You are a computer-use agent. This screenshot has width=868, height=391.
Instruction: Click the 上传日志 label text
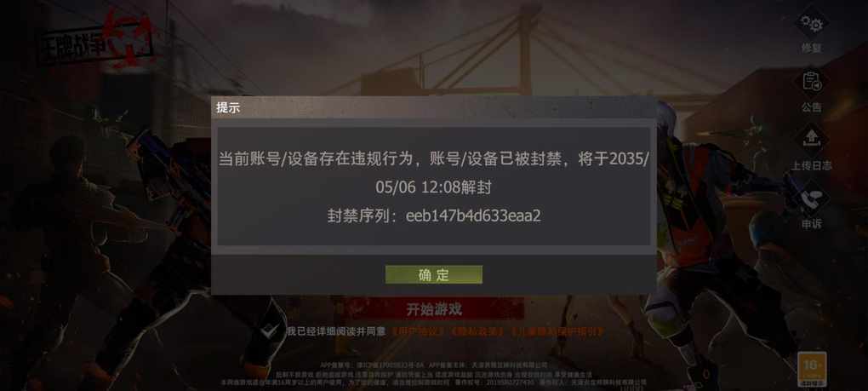[812, 165]
